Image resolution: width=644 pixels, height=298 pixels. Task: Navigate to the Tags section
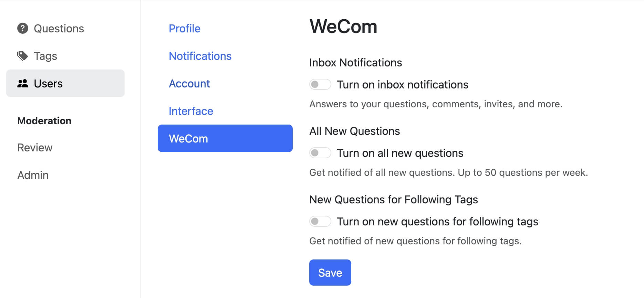tap(45, 55)
